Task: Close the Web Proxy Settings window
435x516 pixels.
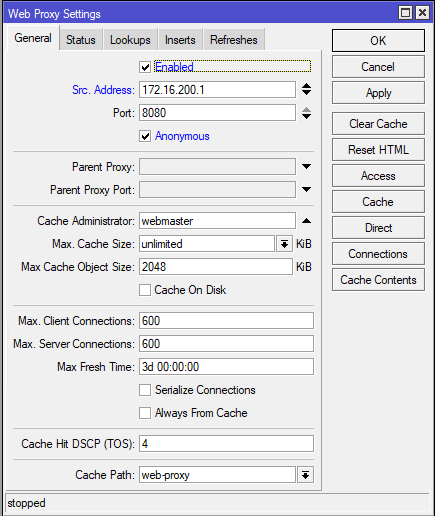Action: (x=422, y=13)
